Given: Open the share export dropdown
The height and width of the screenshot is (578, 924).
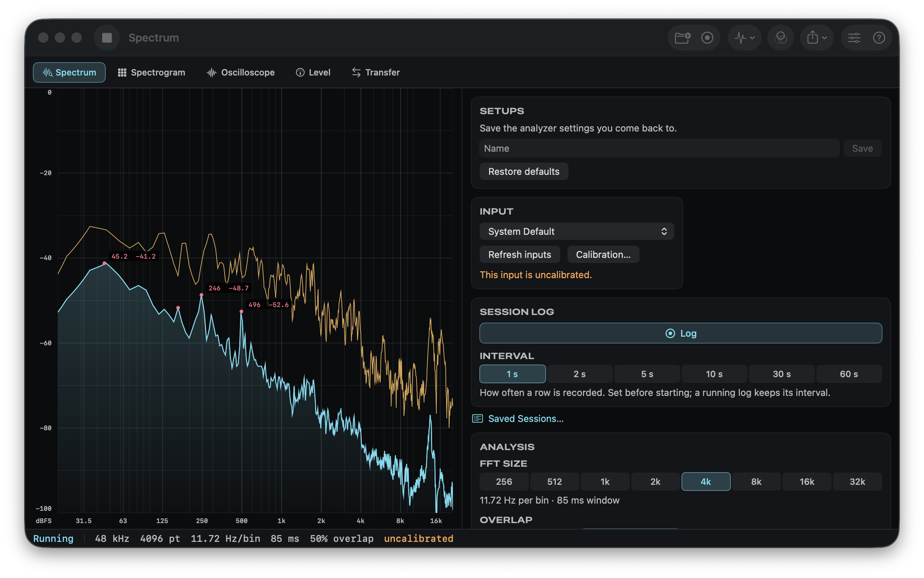Looking at the screenshot, I should (817, 38).
